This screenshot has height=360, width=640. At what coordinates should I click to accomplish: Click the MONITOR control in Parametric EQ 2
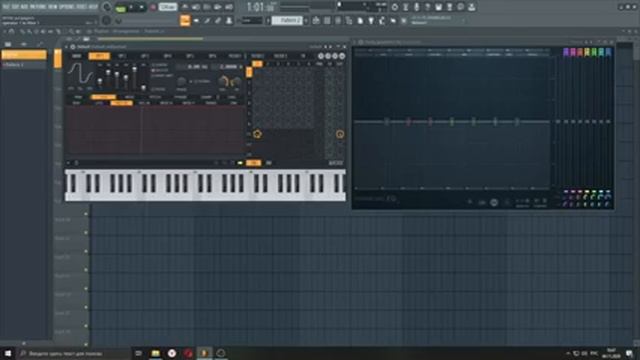point(522,203)
